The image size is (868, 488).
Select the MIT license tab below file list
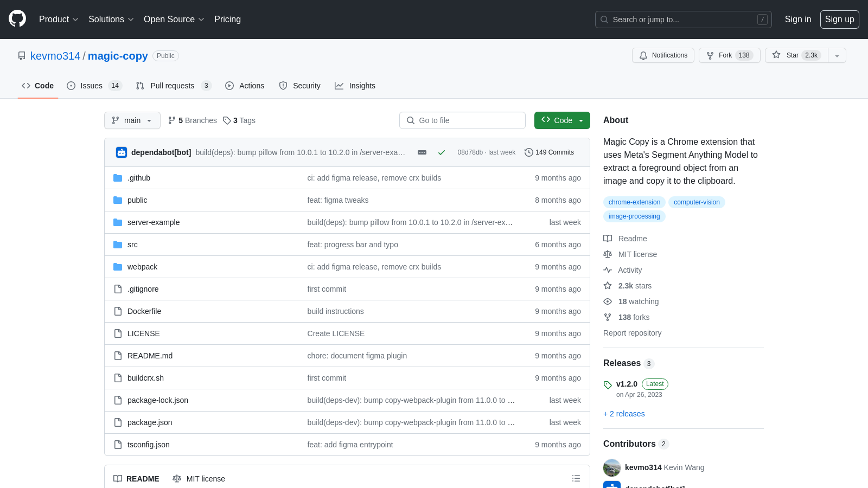[x=199, y=479]
